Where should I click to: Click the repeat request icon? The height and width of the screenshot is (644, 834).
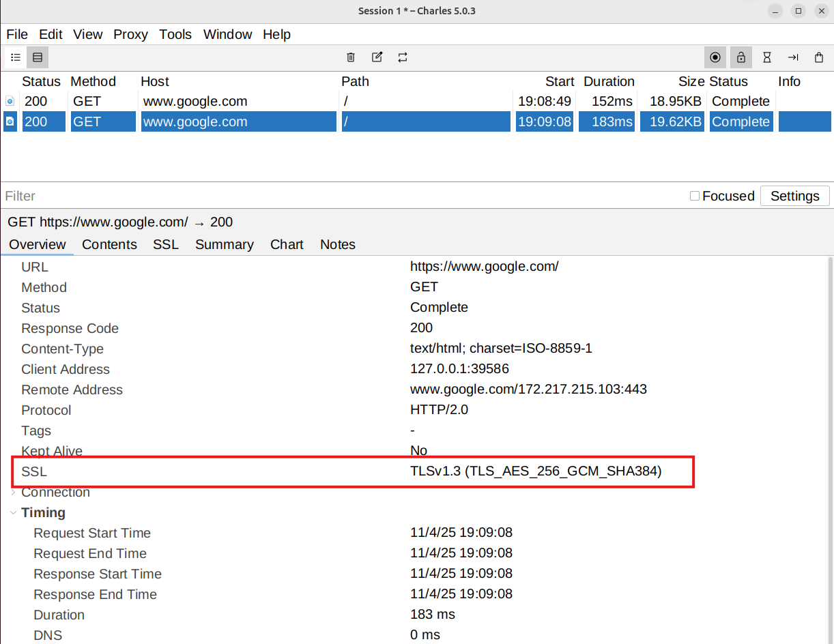[403, 57]
